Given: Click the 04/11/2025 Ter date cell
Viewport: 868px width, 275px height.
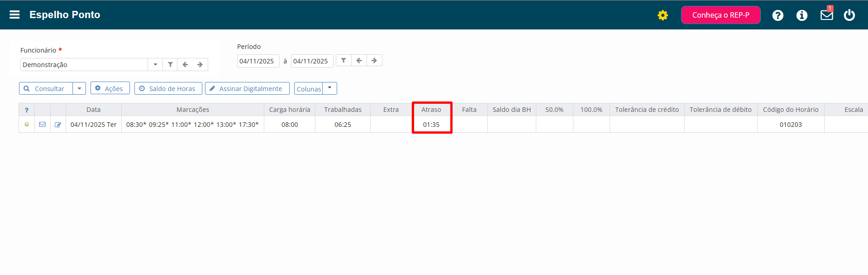Looking at the screenshot, I should click(94, 125).
